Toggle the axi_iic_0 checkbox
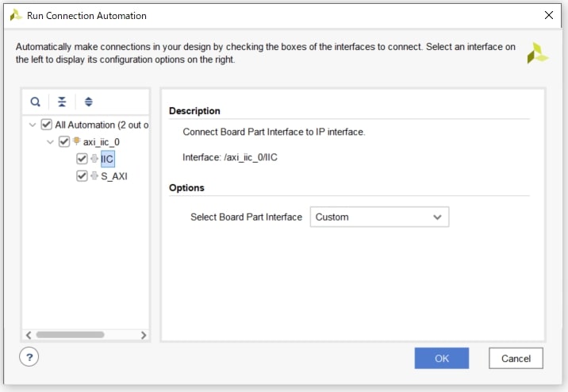Image resolution: width=568 pixels, height=392 pixels. click(64, 142)
